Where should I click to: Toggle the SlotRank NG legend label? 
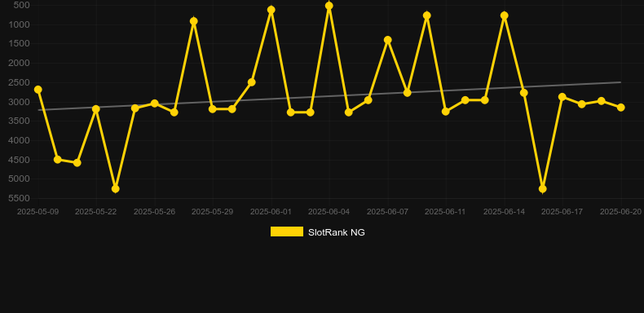click(x=337, y=232)
